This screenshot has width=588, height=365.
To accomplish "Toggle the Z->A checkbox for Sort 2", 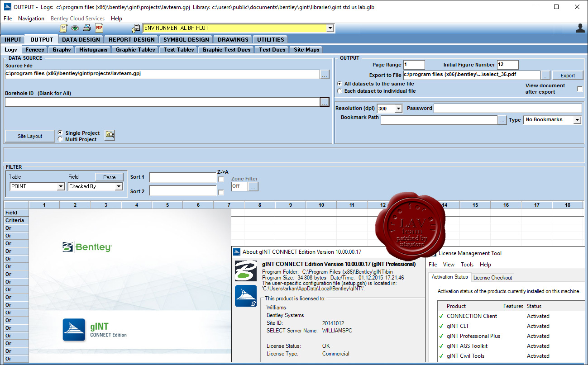I will 221,192.
